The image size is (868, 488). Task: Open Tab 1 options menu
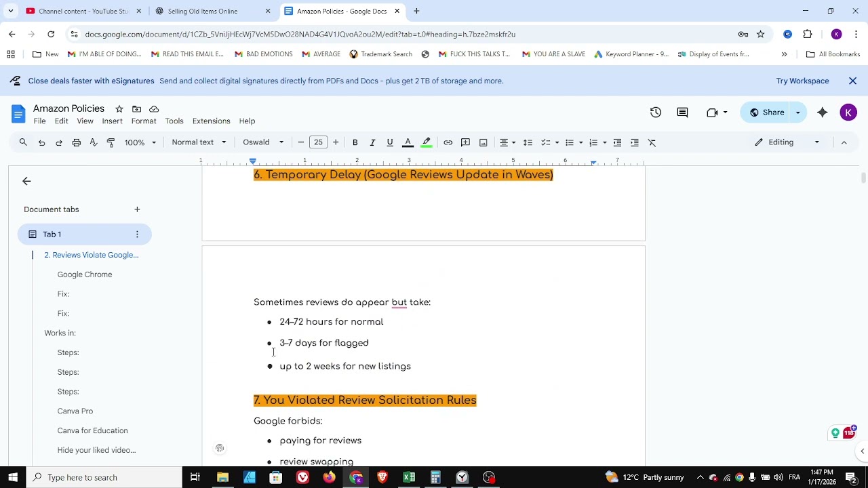137,235
